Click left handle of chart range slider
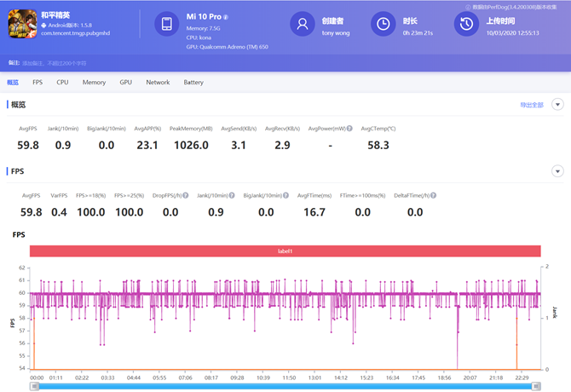The height and width of the screenshot is (392, 571). coord(34,386)
